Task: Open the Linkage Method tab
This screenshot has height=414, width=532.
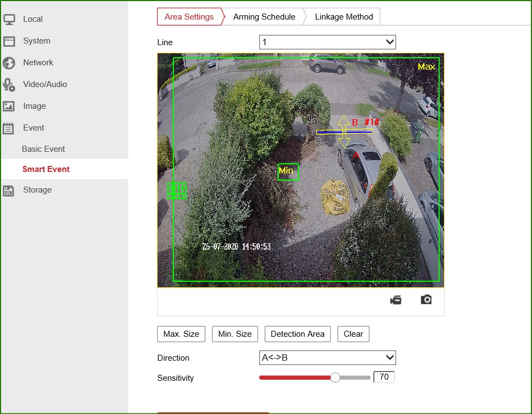Action: tap(344, 17)
